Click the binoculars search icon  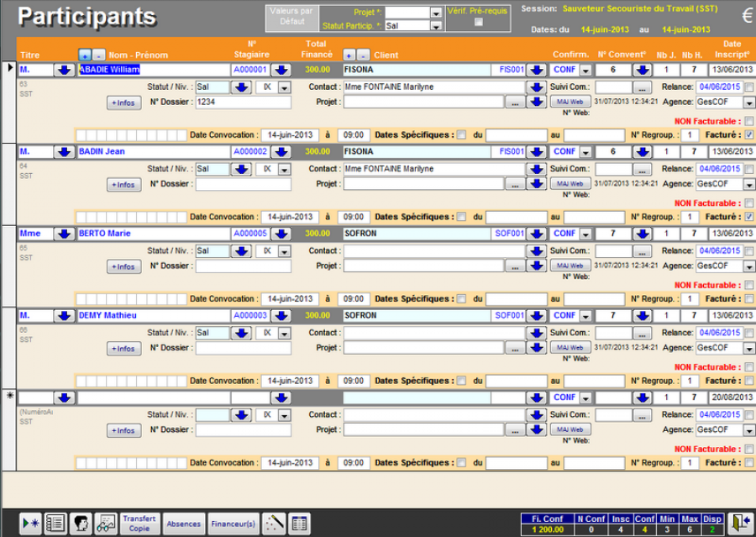click(106, 524)
